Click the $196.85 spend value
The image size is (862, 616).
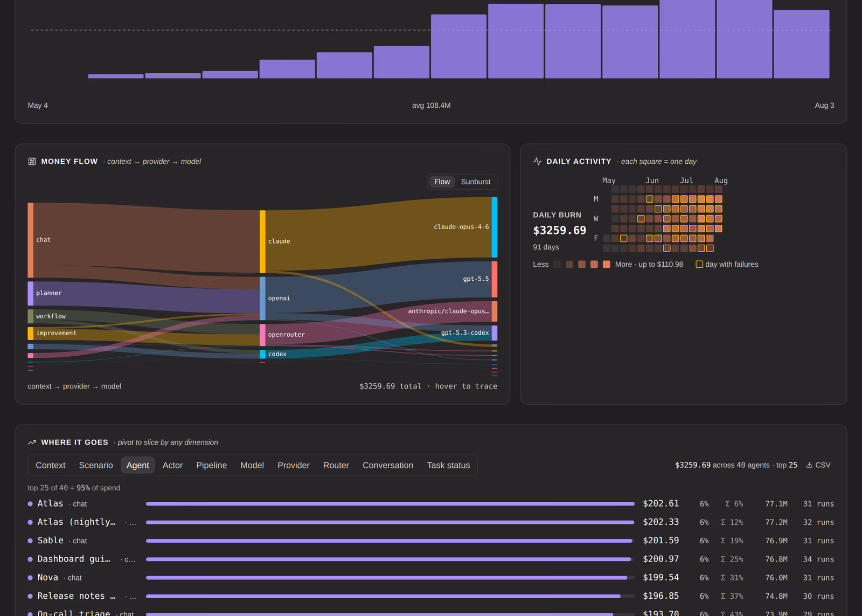[661, 596]
